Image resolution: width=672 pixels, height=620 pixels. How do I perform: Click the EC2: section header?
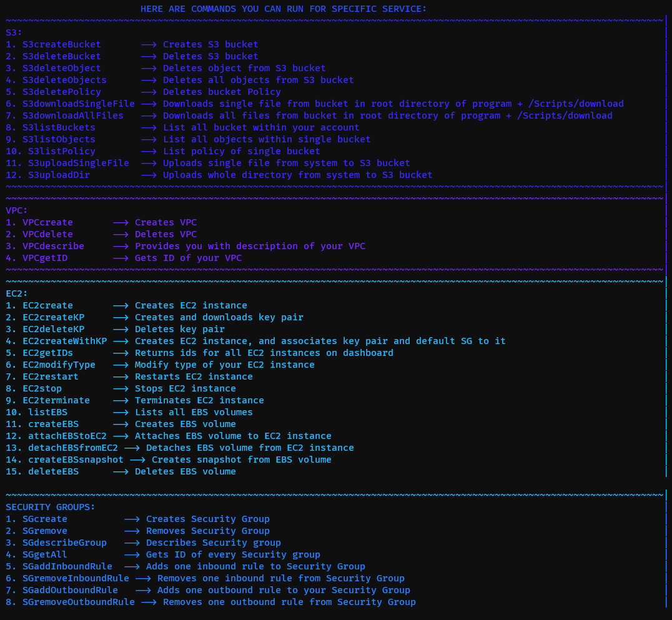[17, 293]
